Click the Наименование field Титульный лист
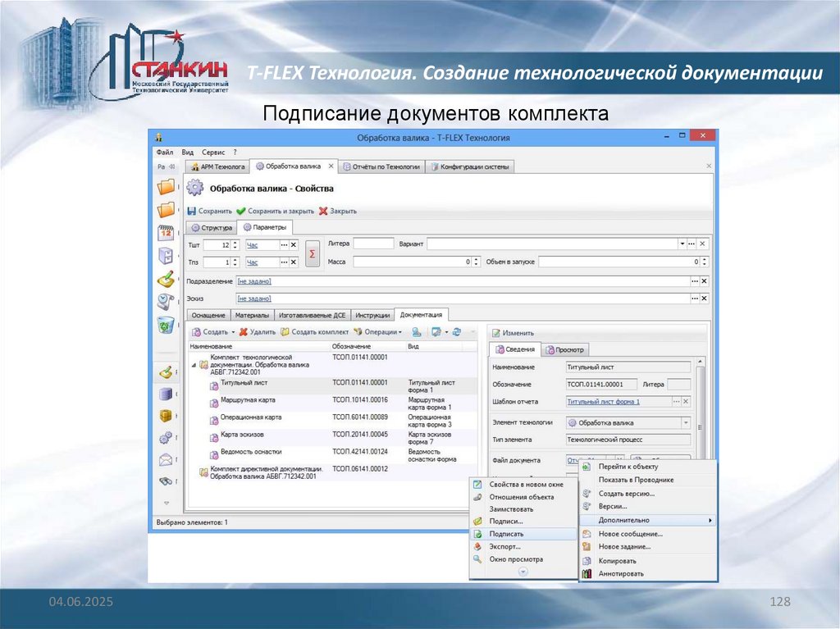Screen dimensions: 840x629 628,367
